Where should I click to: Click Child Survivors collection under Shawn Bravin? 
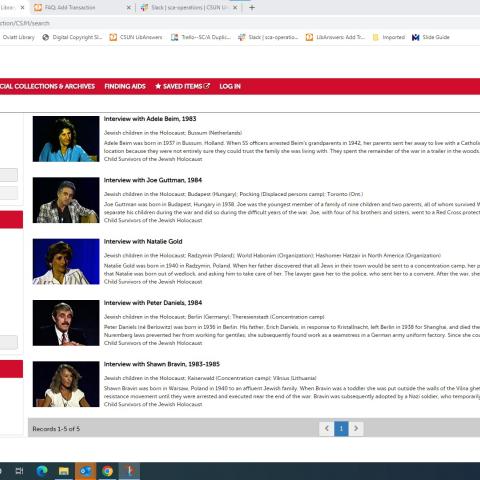153,404
